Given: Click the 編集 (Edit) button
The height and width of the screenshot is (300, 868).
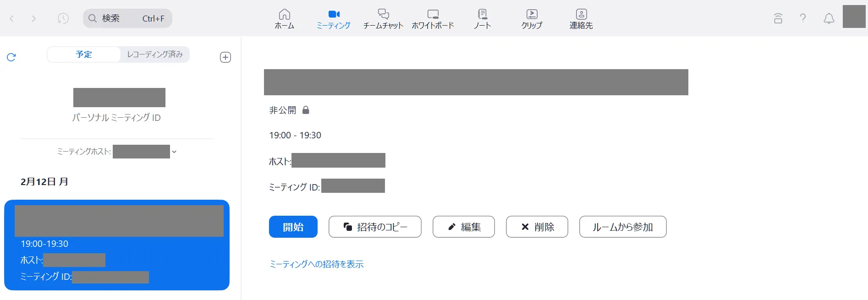Looking at the screenshot, I should point(463,227).
